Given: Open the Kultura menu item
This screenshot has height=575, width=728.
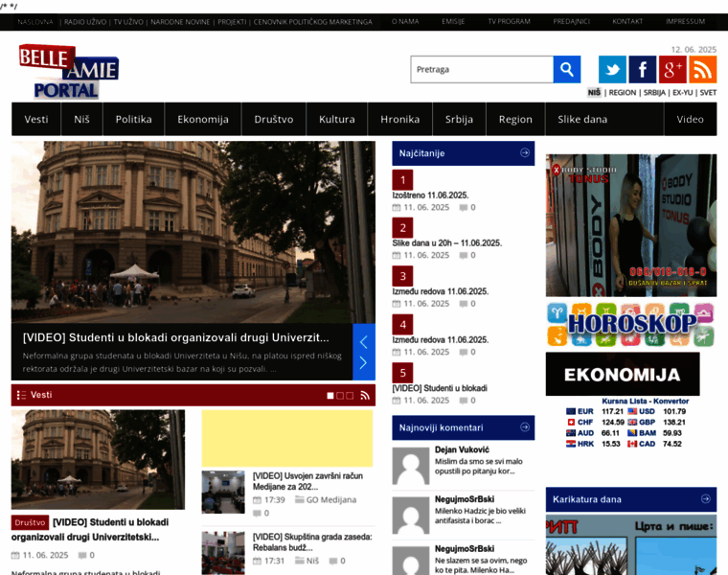Looking at the screenshot, I should pyautogui.click(x=336, y=120).
